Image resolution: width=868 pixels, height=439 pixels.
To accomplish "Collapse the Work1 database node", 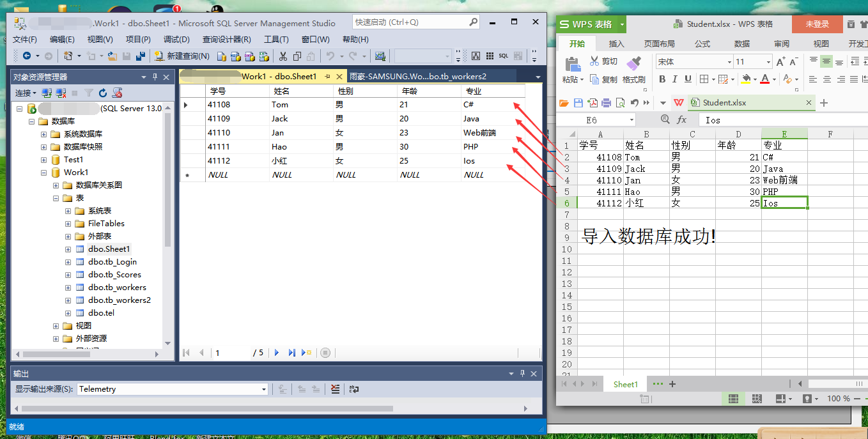I will pos(44,173).
